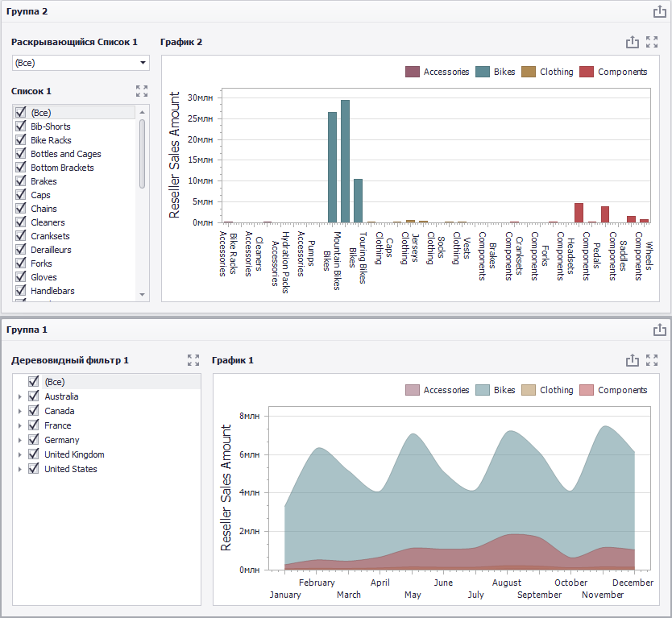672x618 pixels.
Task: Toggle the Cranksets checkbox
Action: (21, 236)
